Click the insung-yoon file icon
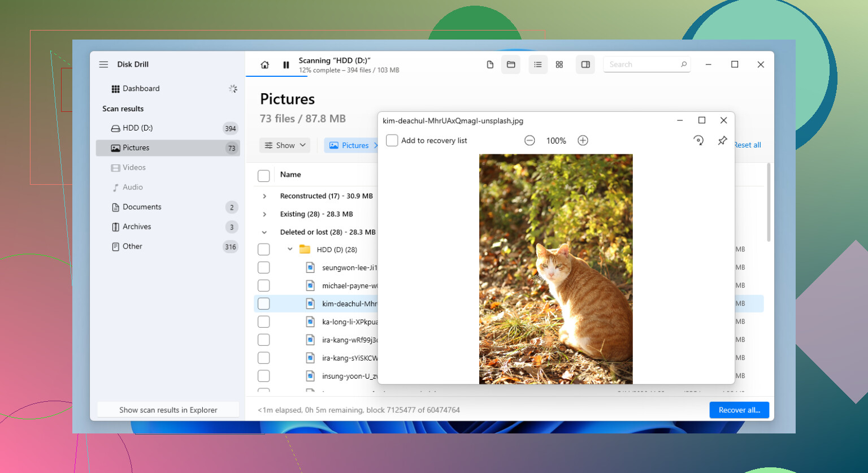The width and height of the screenshot is (868, 473). click(310, 376)
